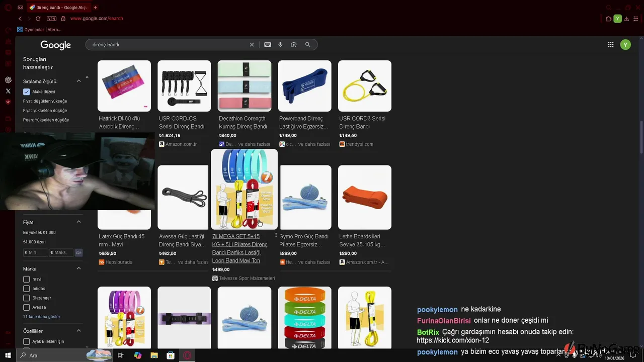Open the ChatGPT sidebar panel
This screenshot has height=362, width=644.
point(8,80)
